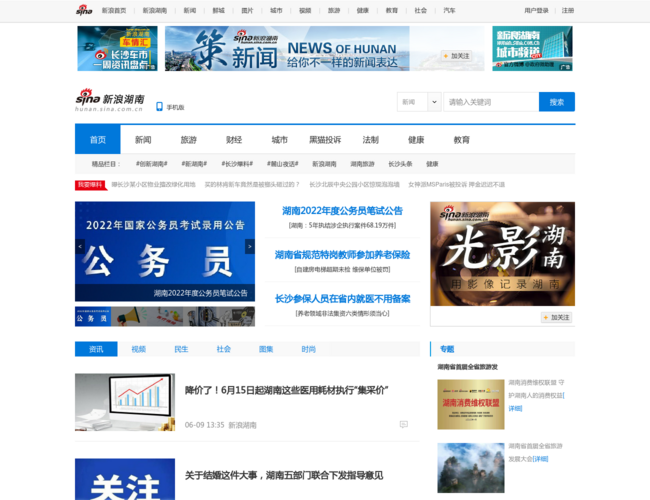Click 长沙头条 in the featured columns row

400,164
